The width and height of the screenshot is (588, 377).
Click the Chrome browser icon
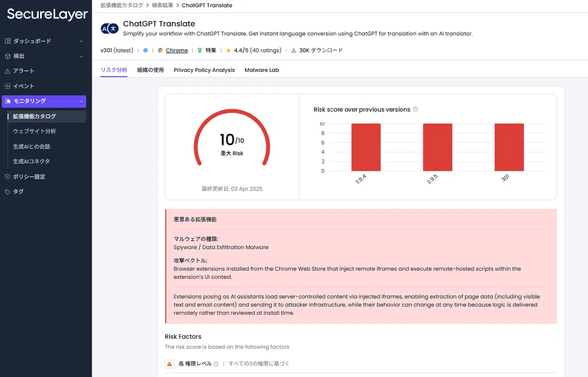point(160,50)
